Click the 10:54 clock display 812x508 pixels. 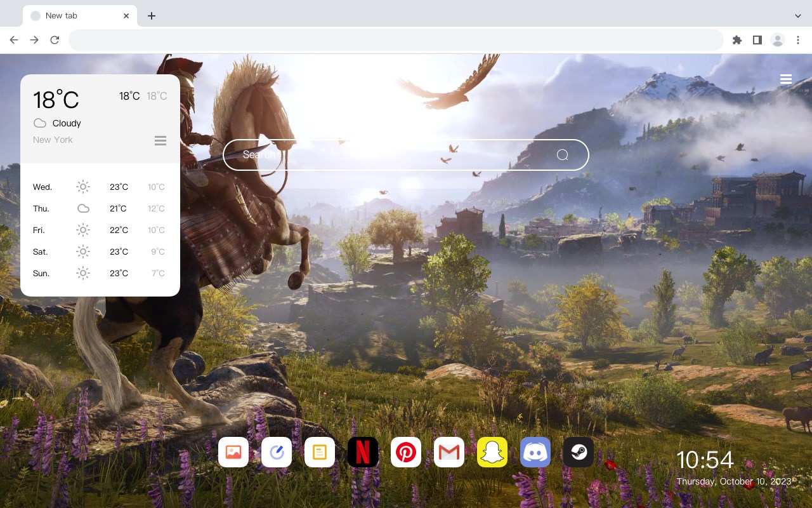705,460
